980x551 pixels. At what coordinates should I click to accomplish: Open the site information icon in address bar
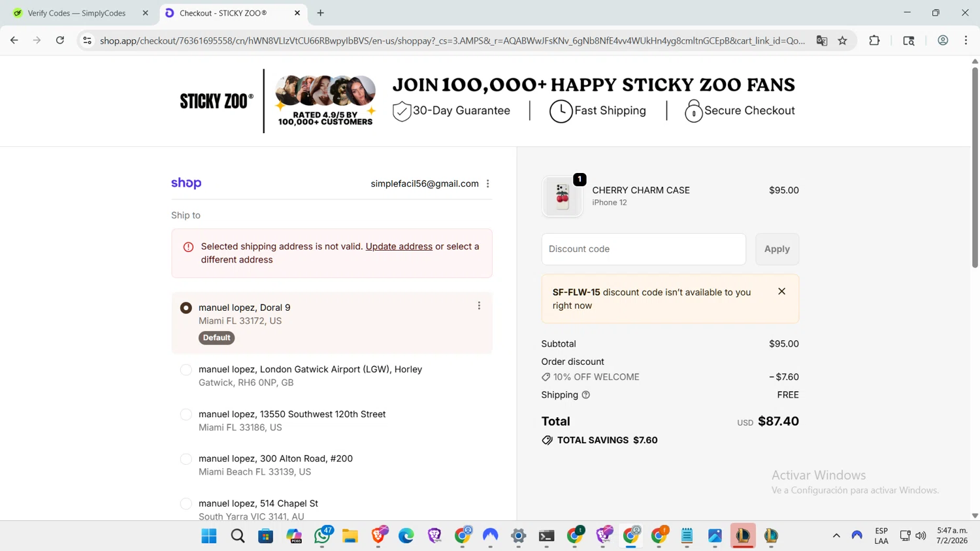(87, 40)
